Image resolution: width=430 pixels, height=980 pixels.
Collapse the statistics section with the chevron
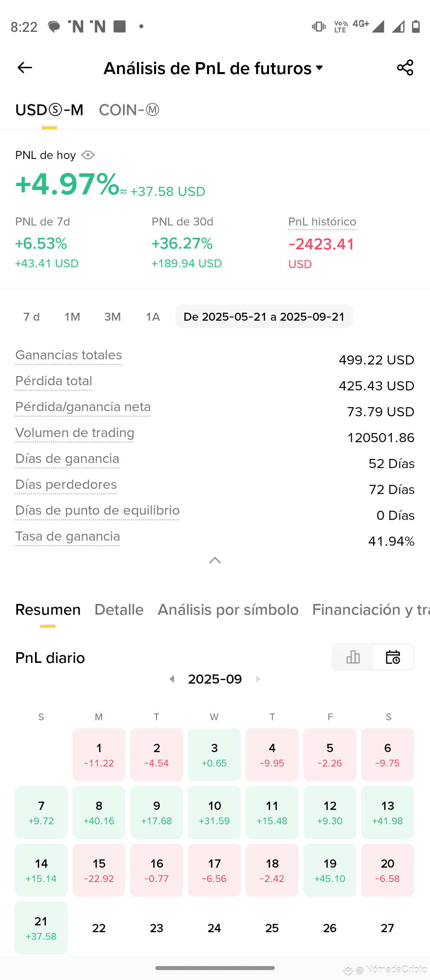pos(215,561)
